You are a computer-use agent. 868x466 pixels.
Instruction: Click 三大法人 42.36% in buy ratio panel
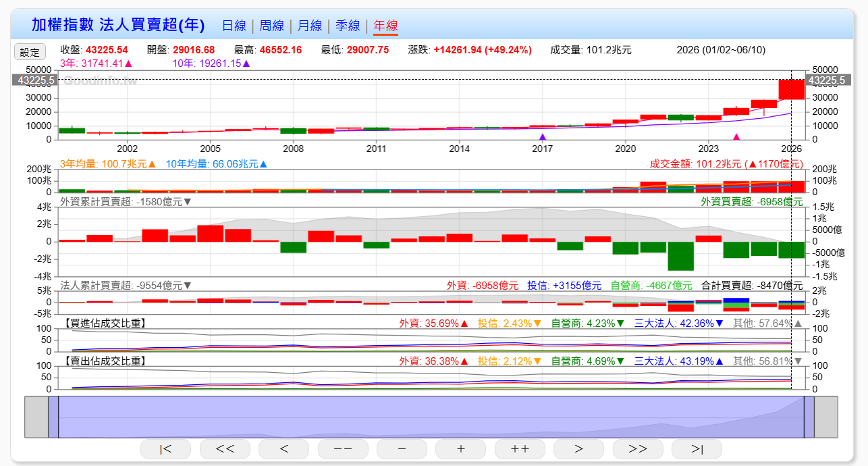(679, 323)
